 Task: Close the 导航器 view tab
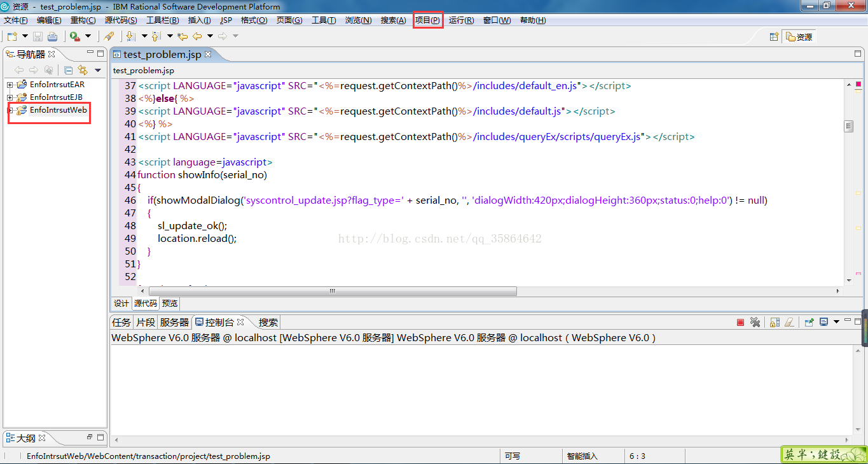point(52,54)
